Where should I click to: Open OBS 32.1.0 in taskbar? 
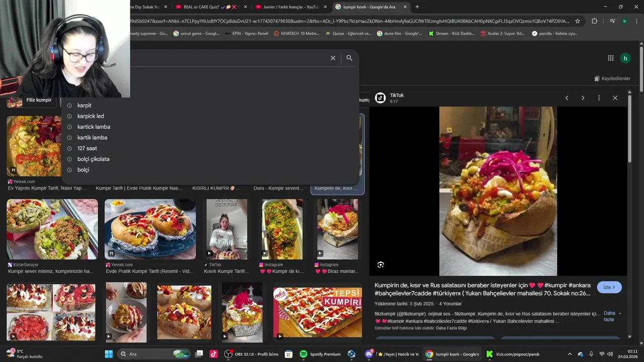[x=251, y=354]
